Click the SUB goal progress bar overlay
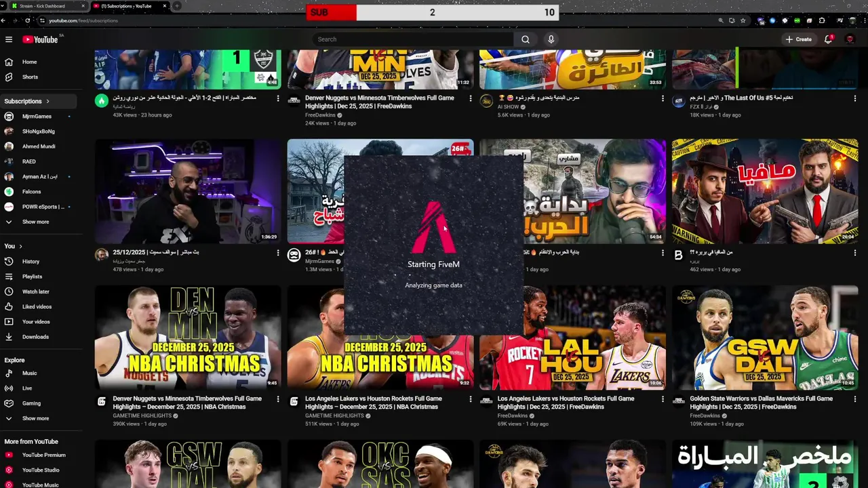 click(x=433, y=12)
